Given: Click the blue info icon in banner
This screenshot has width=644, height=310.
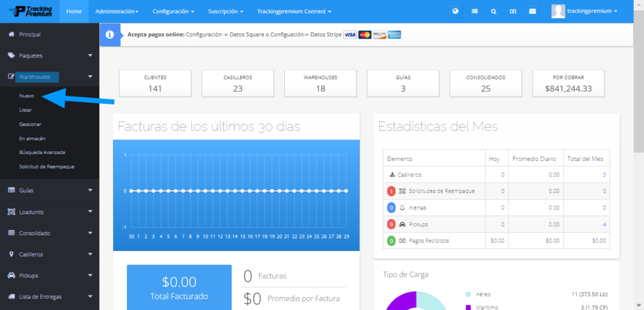Looking at the screenshot, I should (109, 35).
